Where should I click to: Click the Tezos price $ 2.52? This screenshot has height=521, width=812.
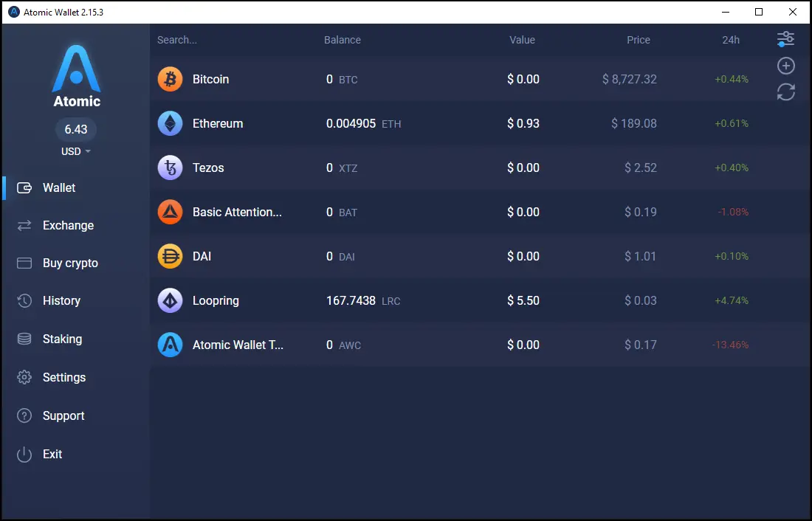(641, 168)
